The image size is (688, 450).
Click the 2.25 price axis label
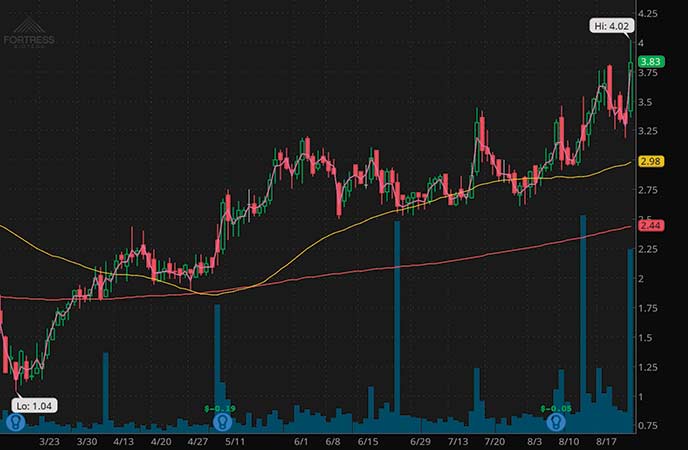click(648, 249)
